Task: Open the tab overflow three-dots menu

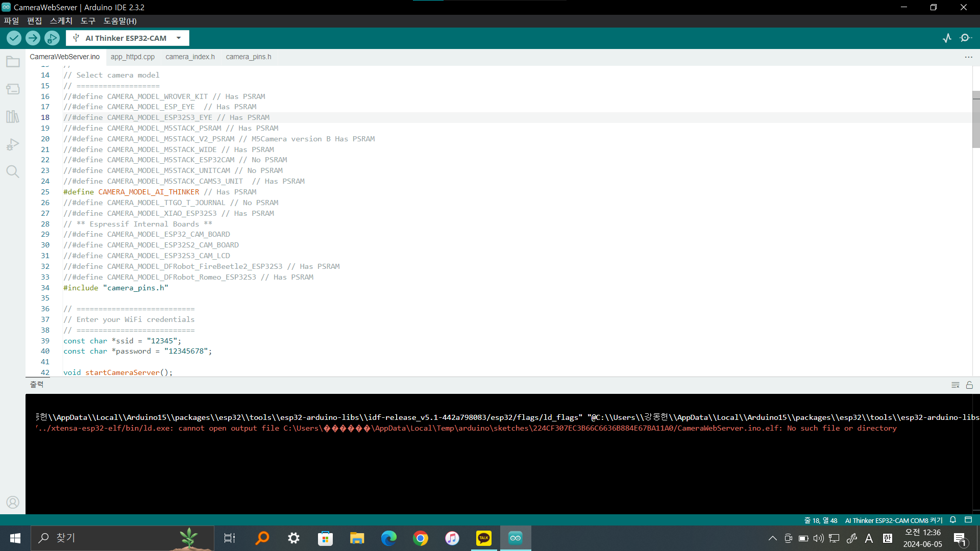Action: click(x=968, y=57)
